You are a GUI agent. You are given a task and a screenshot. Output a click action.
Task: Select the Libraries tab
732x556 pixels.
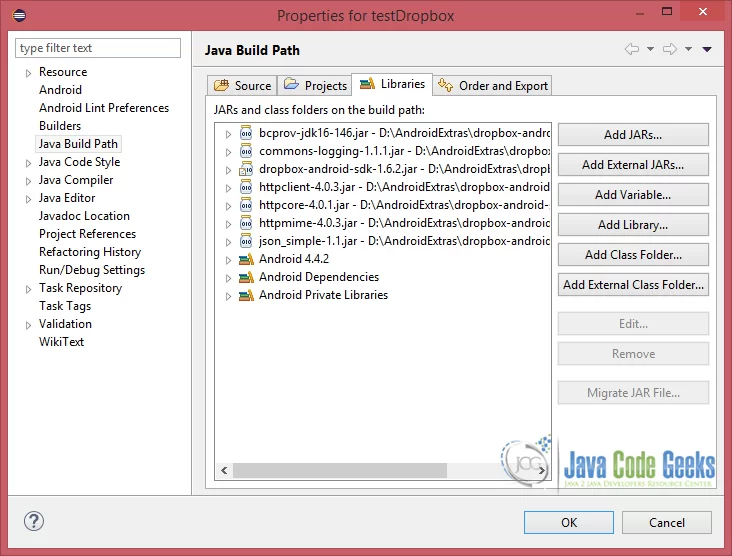(x=392, y=84)
